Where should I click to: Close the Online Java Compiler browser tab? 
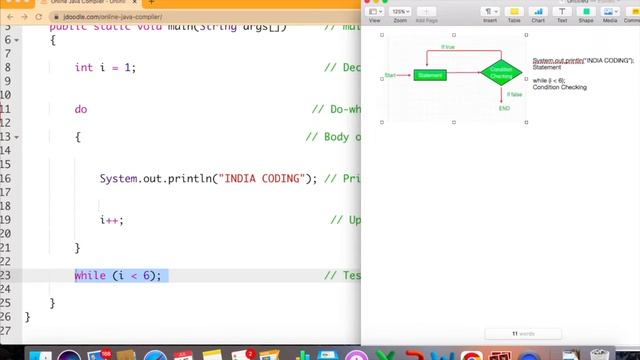(135, 2)
